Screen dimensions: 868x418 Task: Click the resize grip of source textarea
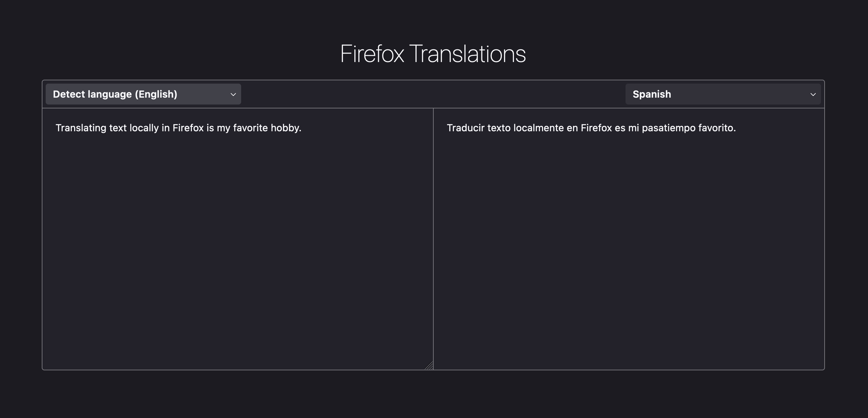428,365
